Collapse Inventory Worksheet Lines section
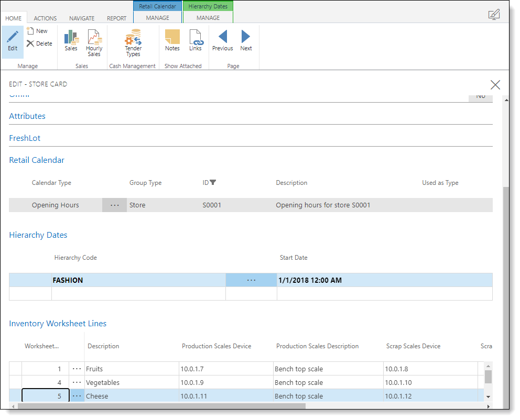The image size is (520, 420). [58, 323]
